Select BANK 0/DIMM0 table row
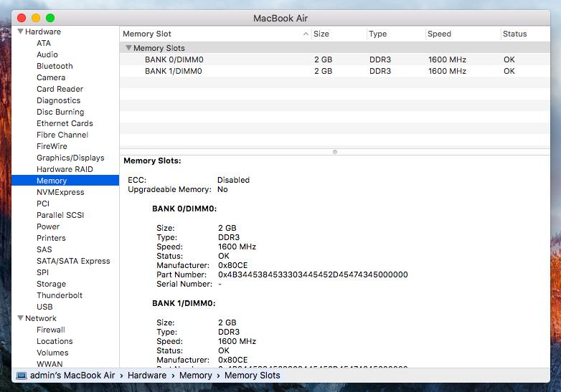The height and width of the screenshot is (392, 561). coord(174,59)
